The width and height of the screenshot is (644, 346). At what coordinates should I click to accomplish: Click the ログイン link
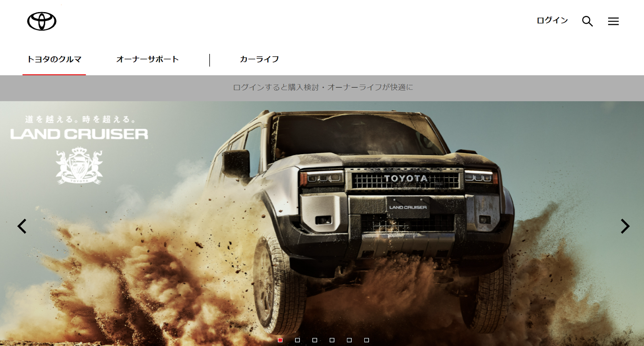tap(552, 21)
